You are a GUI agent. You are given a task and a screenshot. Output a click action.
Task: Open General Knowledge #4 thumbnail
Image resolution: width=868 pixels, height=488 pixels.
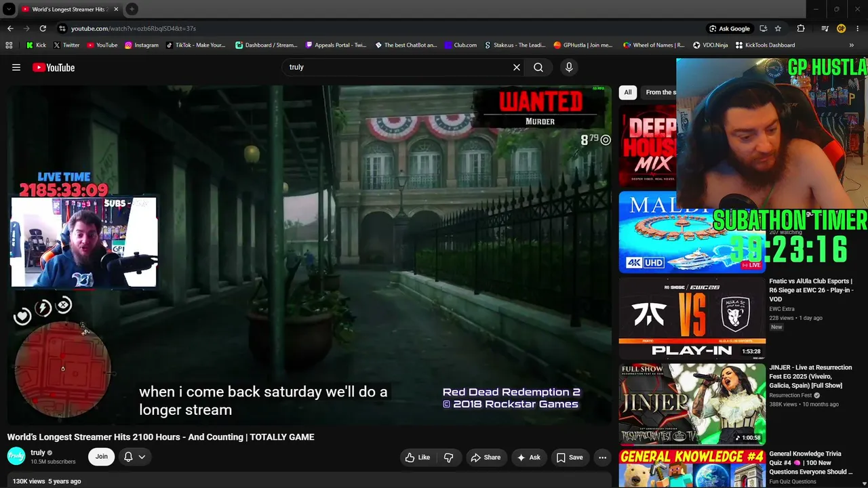click(692, 468)
